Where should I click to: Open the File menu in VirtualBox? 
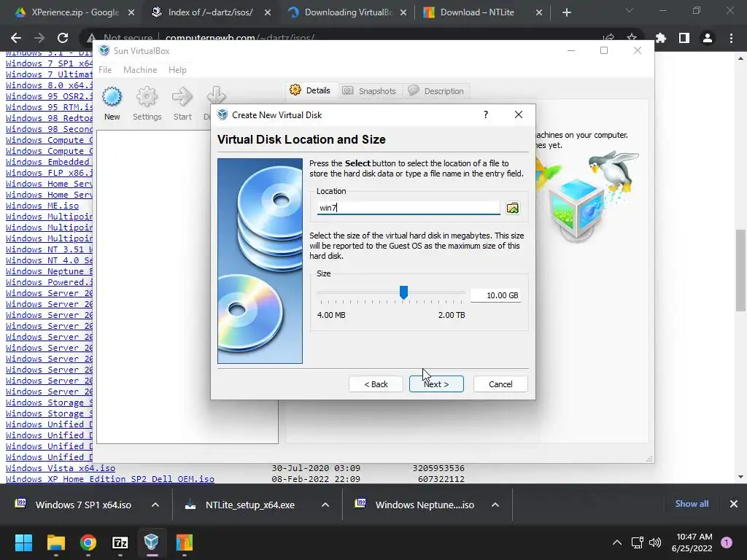click(x=105, y=70)
